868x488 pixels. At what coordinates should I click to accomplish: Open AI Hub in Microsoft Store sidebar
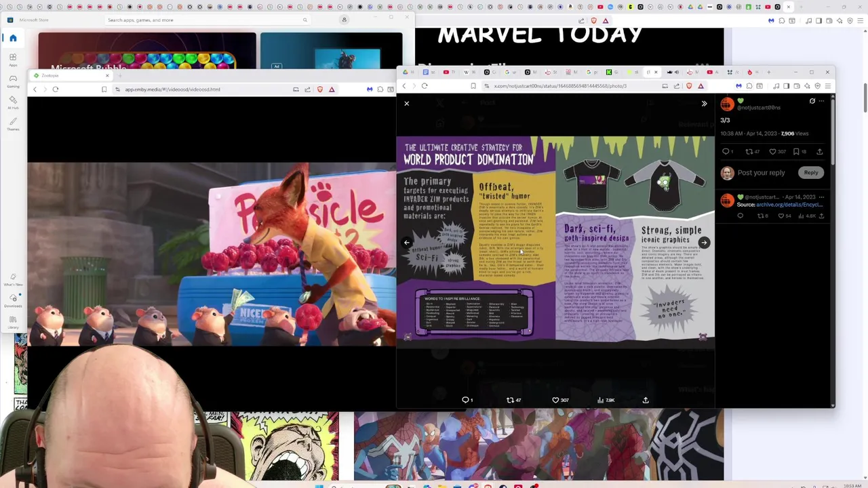click(13, 103)
